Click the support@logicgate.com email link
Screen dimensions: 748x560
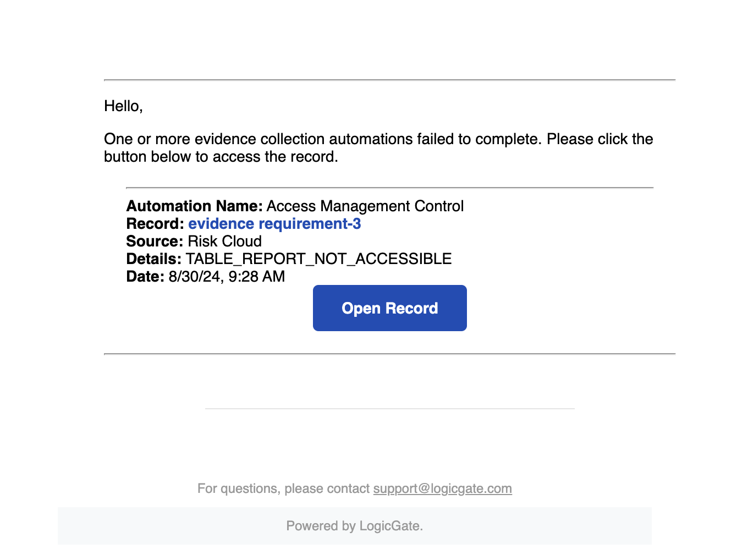click(442, 488)
